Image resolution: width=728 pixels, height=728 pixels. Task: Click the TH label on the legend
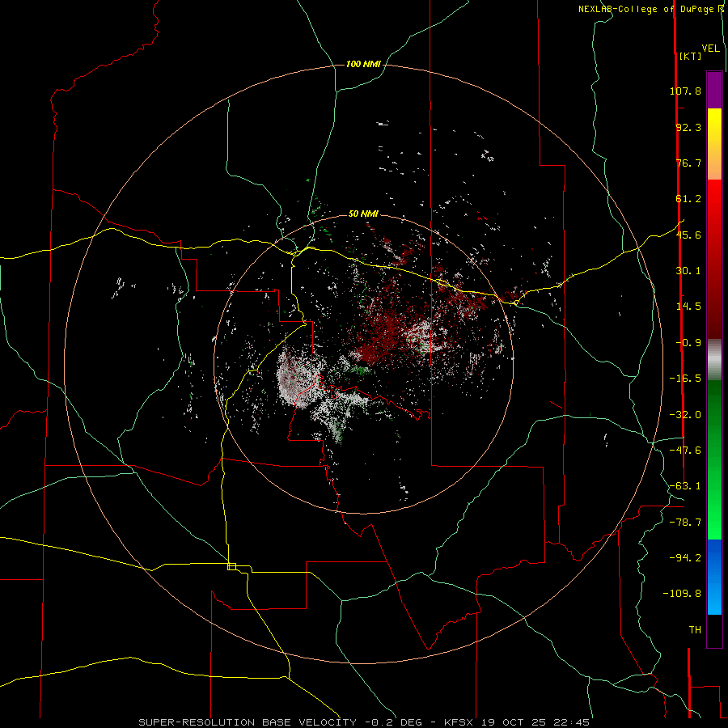point(695,629)
